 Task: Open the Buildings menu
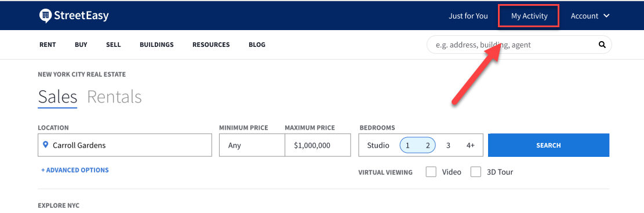(157, 45)
